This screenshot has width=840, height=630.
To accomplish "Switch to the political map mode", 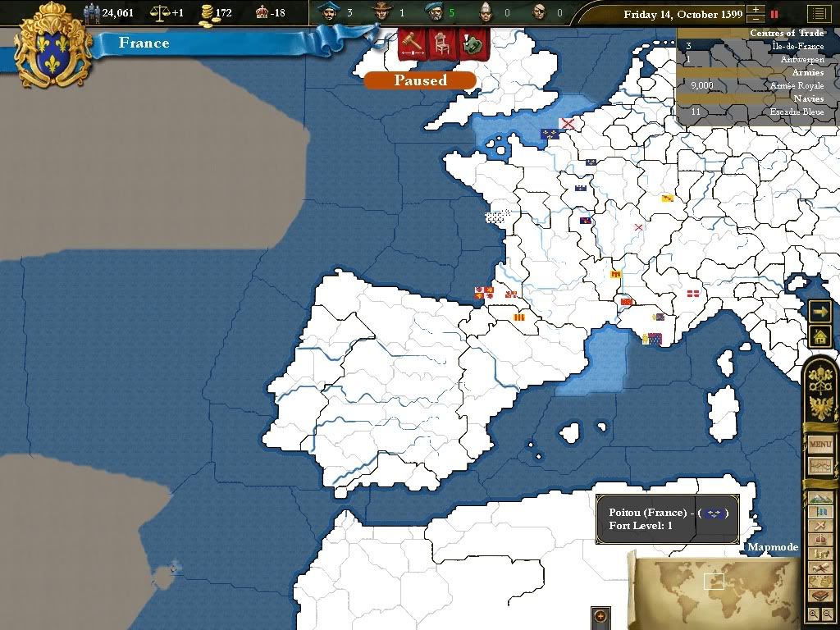I will point(820,512).
